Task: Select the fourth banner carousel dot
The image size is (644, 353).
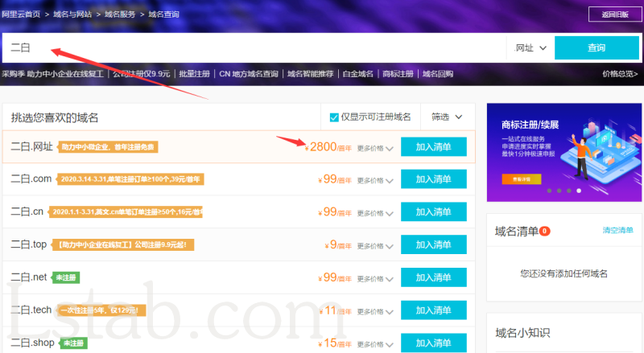Action: 579,191
